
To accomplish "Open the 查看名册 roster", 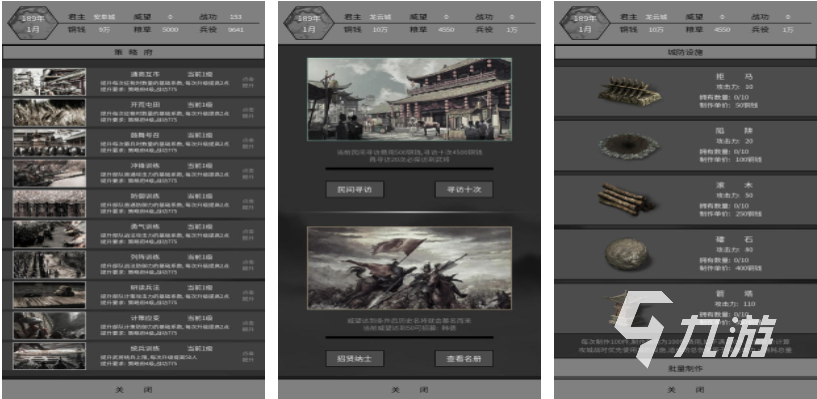I will click(464, 358).
